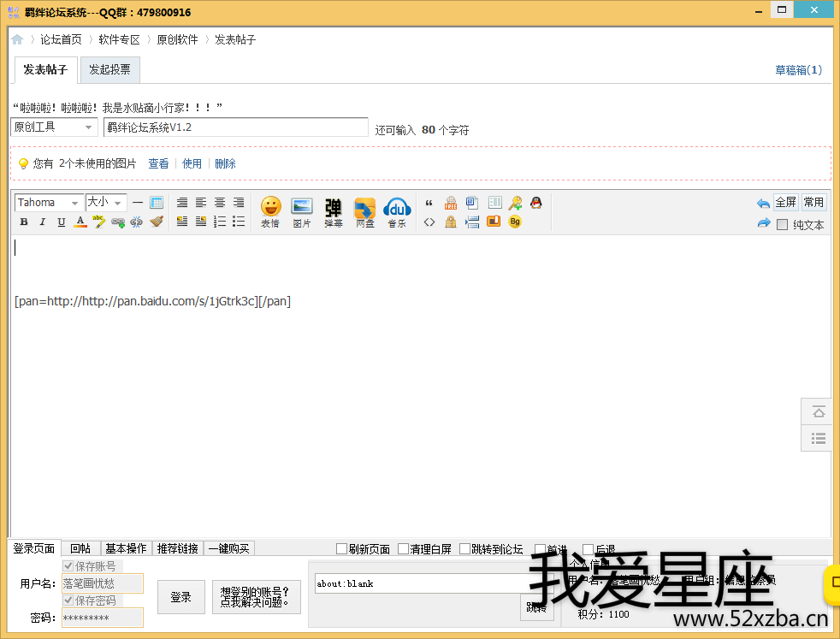The height and width of the screenshot is (639, 840).
Task: Open the 原创工具 category dropdown
Action: 54,127
